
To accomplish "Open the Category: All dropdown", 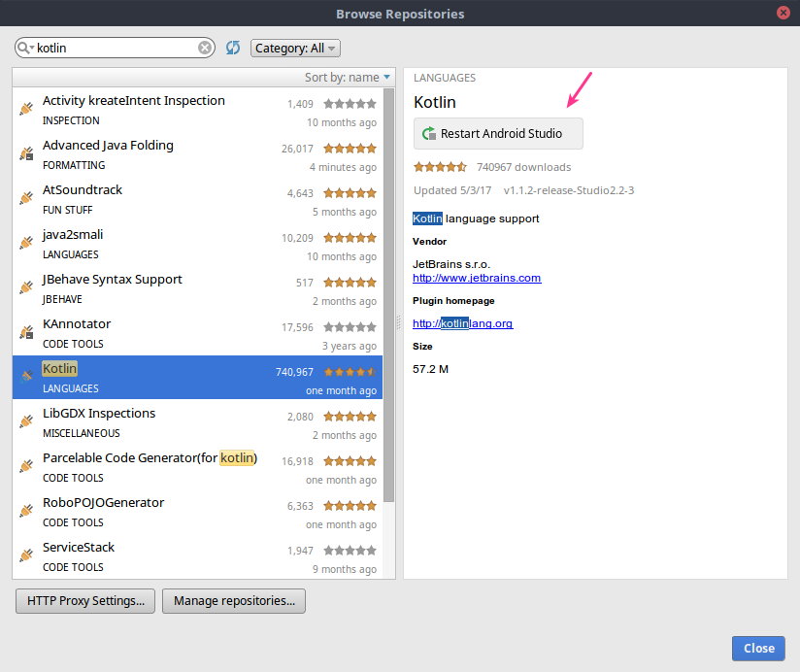I will click(295, 47).
